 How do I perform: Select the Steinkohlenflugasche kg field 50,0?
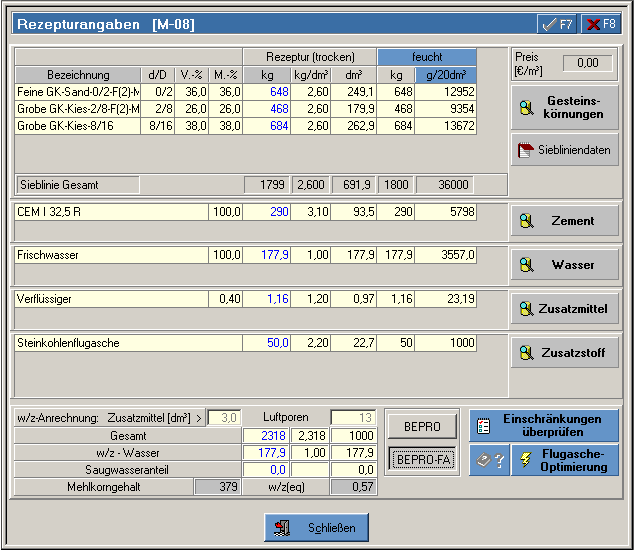click(x=267, y=344)
